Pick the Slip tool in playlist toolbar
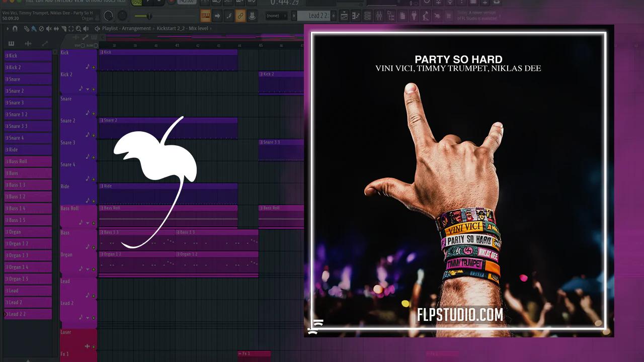644x362 pixels. coord(55,29)
